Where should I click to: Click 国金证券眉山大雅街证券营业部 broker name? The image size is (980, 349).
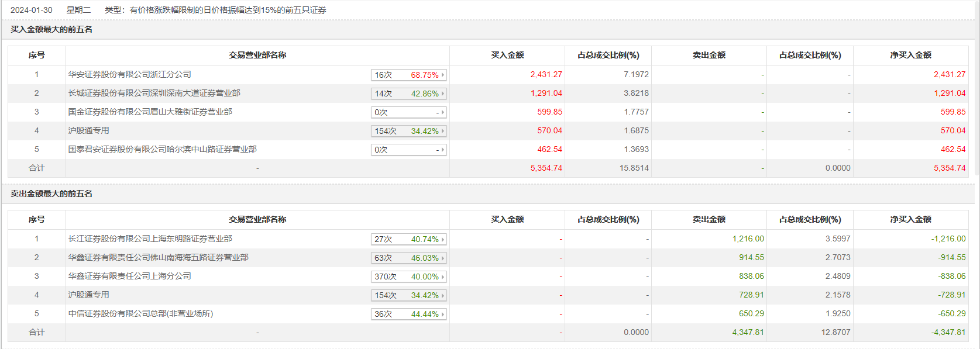[x=150, y=112]
